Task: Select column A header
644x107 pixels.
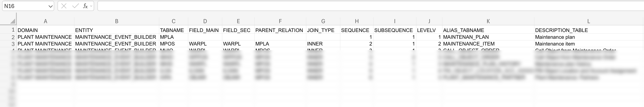Action: point(45,21)
